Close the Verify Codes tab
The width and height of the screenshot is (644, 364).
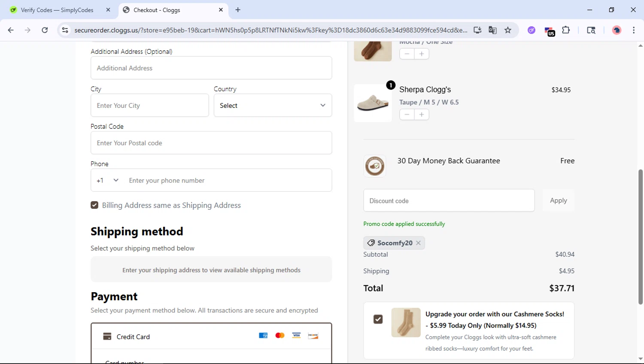[x=108, y=10]
